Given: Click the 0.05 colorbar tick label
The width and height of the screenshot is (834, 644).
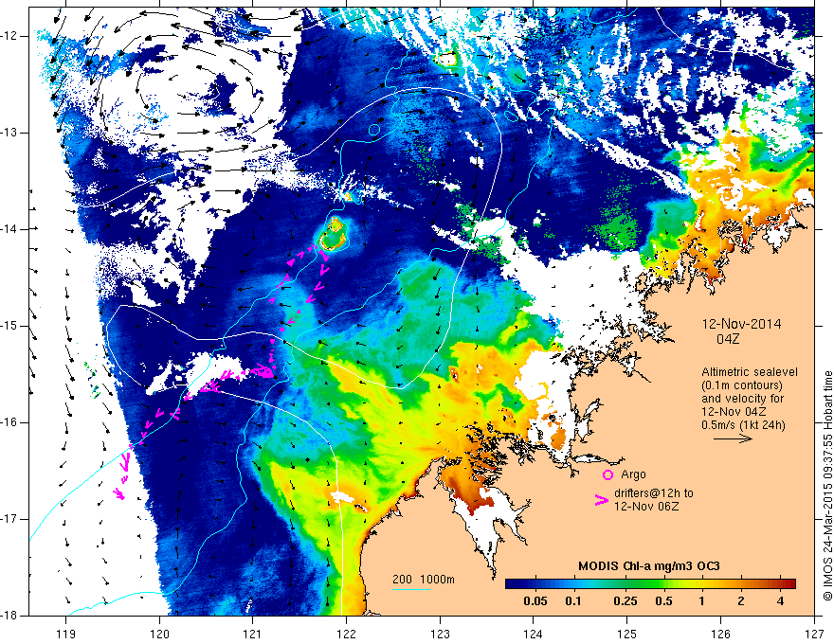Looking at the screenshot, I should [x=535, y=601].
